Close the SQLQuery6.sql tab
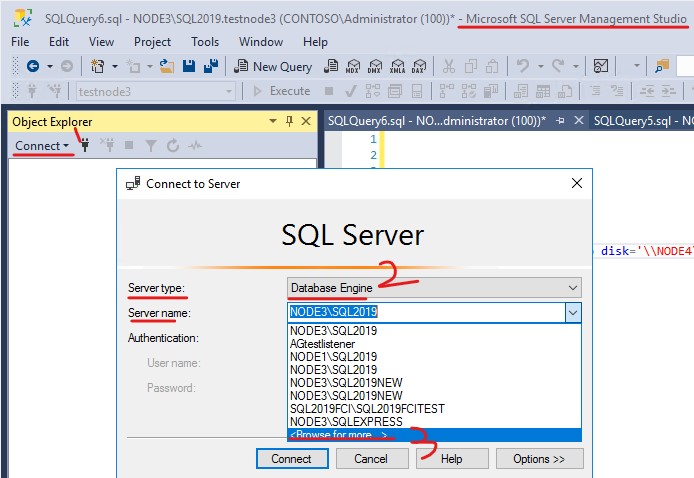694x478 pixels. pos(578,120)
